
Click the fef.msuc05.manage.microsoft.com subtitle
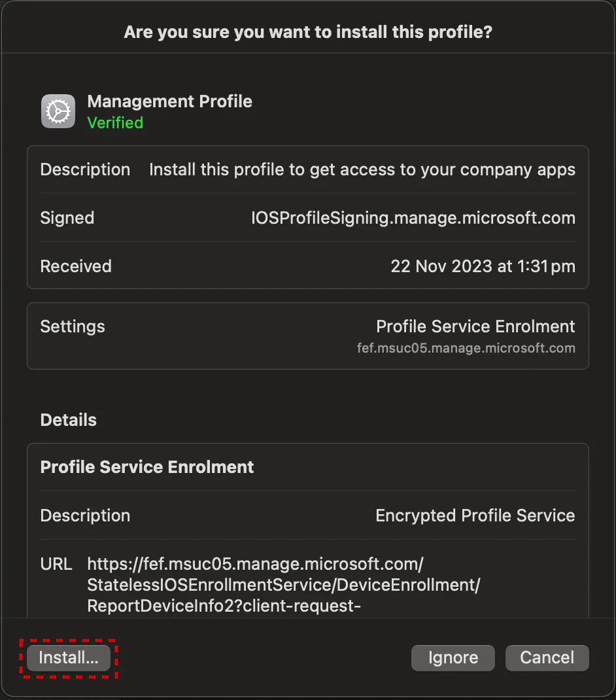point(466,348)
